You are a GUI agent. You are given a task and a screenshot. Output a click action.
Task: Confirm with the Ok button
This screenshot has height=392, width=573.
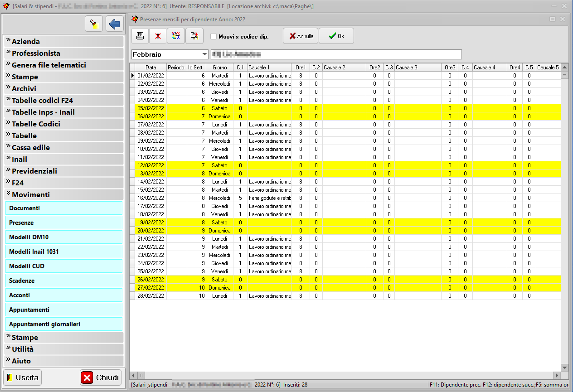tap(336, 36)
